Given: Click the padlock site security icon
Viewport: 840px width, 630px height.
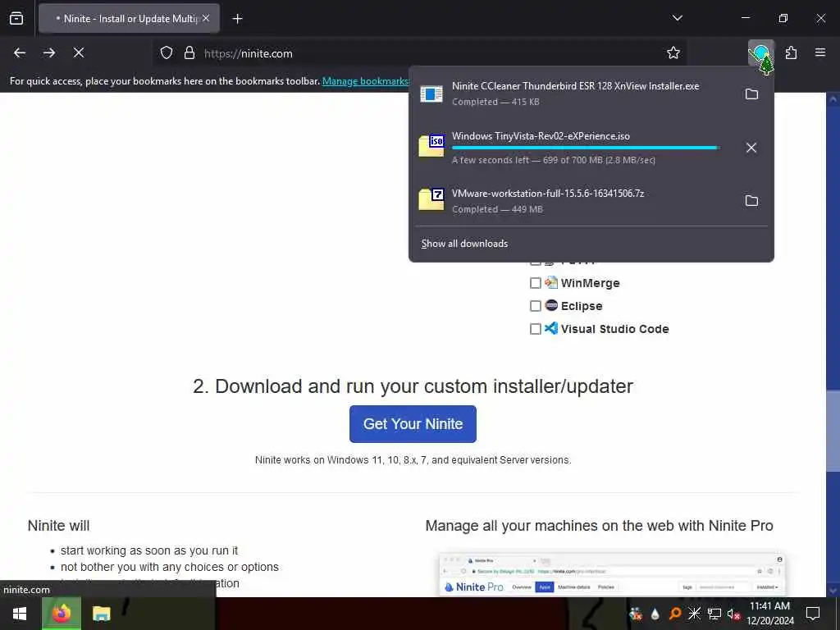Looking at the screenshot, I should pyautogui.click(x=189, y=53).
